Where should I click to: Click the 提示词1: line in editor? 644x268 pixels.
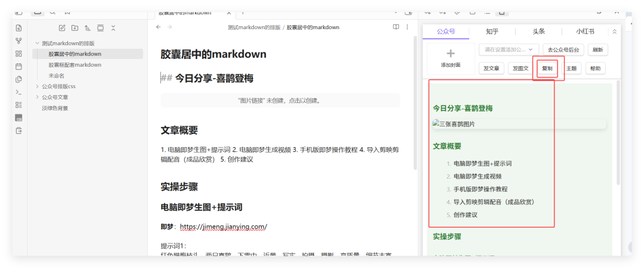[x=174, y=246]
